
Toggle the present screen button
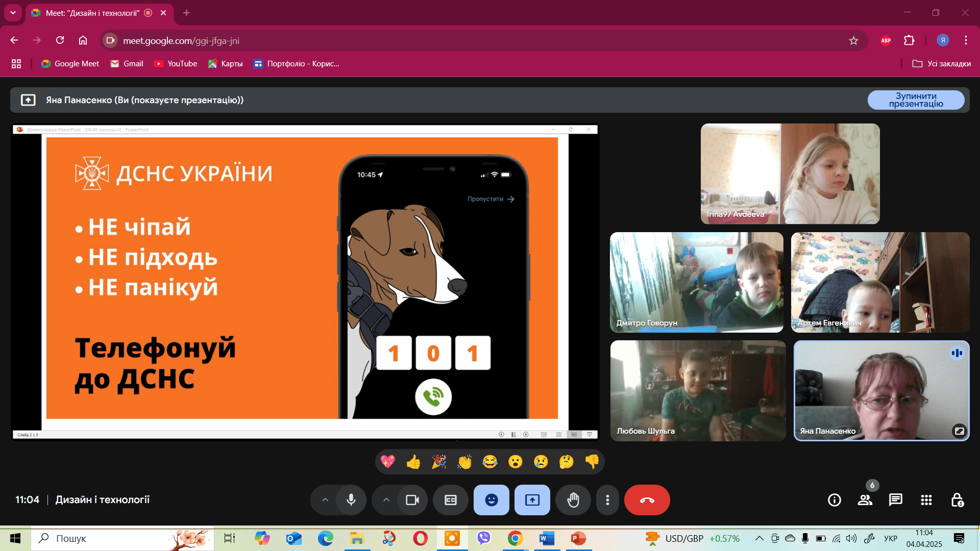[532, 500]
